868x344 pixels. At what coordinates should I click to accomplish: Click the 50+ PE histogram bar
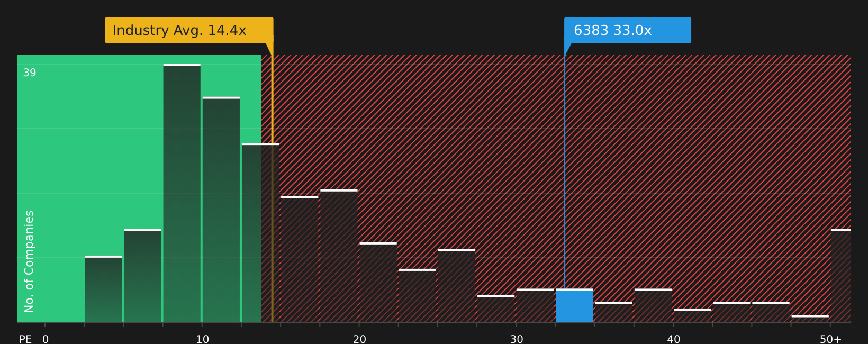[x=841, y=276]
